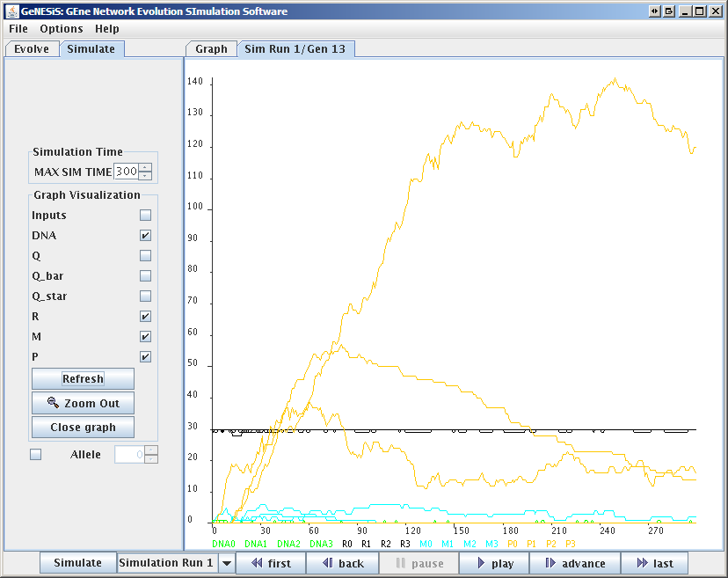Click the Zoom Out magnifier button

pyautogui.click(x=83, y=403)
